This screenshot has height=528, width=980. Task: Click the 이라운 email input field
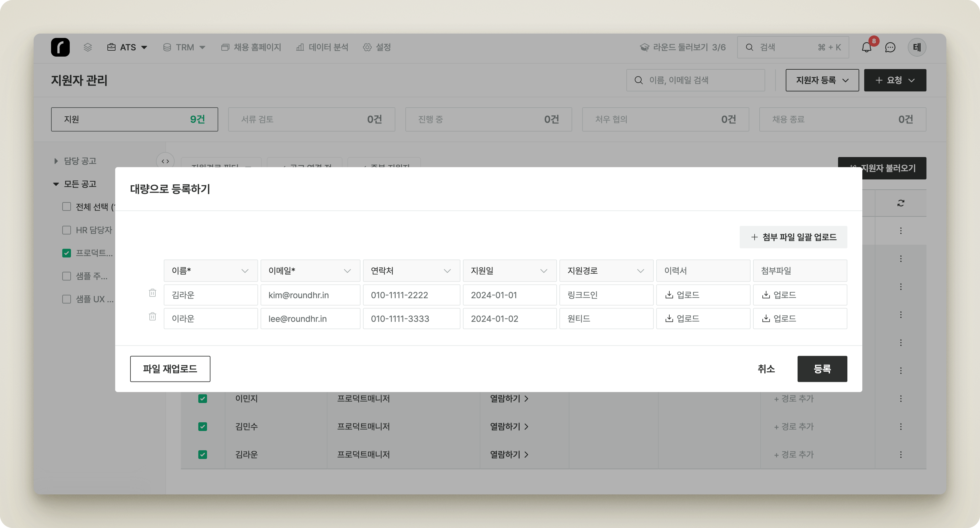click(310, 318)
